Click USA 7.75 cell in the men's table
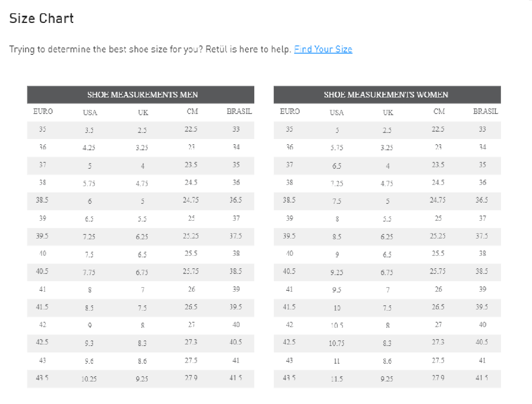 (x=89, y=272)
